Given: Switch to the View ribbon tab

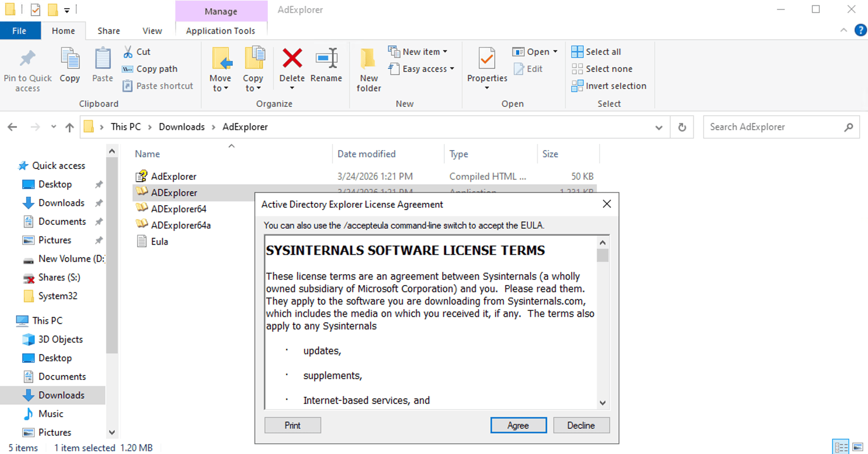Looking at the screenshot, I should (x=151, y=31).
